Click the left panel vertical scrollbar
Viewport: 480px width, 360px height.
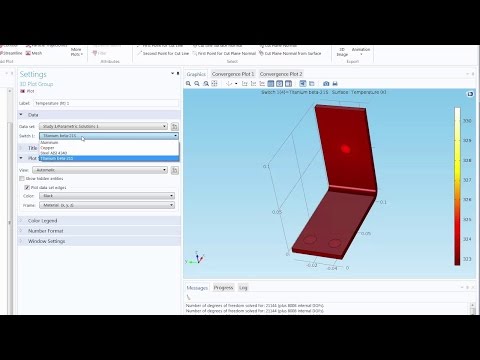[10, 200]
